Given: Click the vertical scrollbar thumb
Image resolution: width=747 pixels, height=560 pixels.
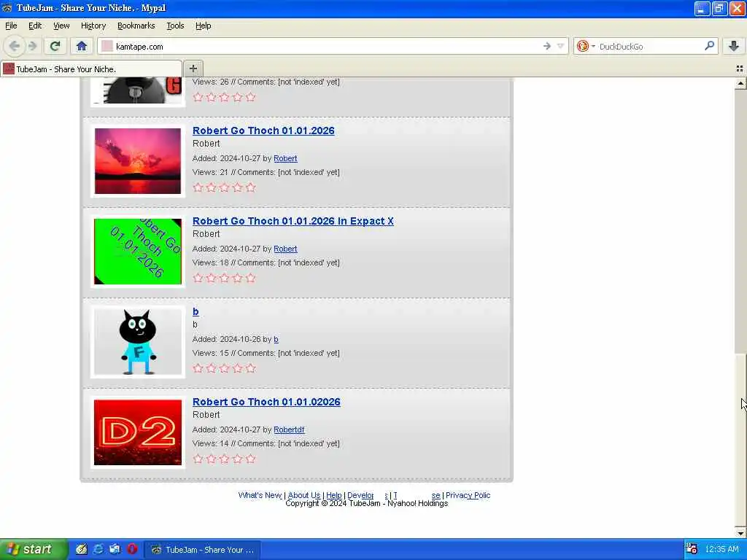Looking at the screenshot, I should click(x=740, y=439).
